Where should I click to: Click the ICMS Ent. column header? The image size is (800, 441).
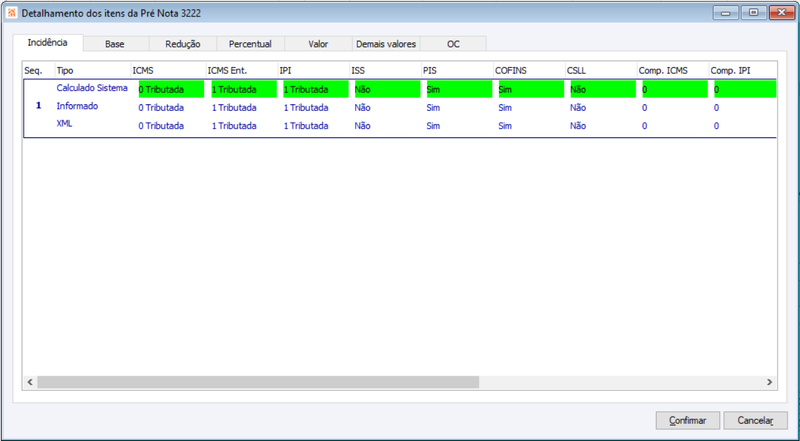242,71
